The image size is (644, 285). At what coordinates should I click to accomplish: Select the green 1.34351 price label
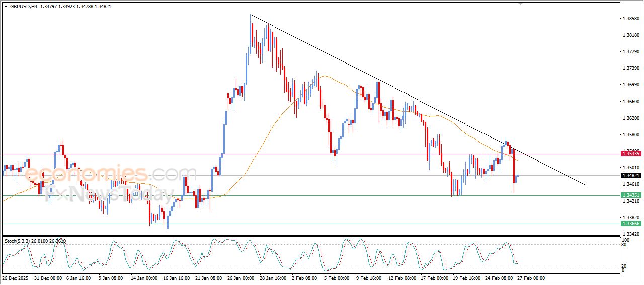pos(631,195)
